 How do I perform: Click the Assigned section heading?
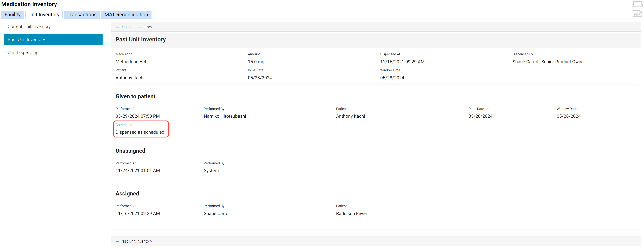point(127,193)
